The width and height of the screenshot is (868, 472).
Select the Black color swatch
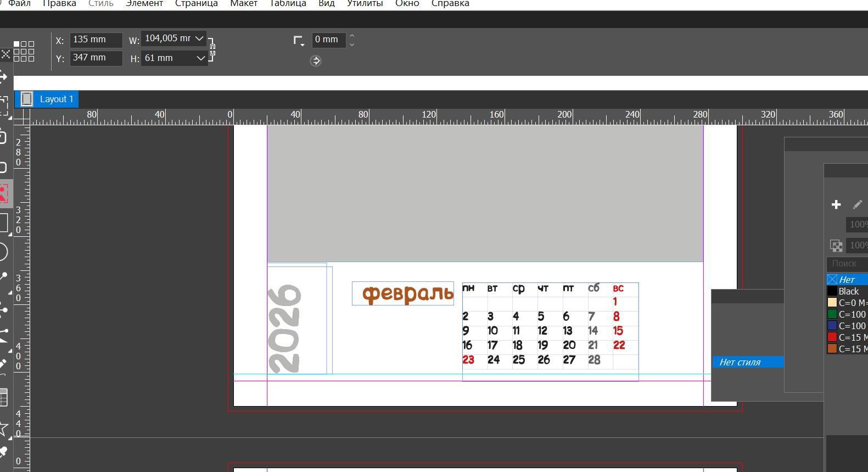[x=848, y=292]
